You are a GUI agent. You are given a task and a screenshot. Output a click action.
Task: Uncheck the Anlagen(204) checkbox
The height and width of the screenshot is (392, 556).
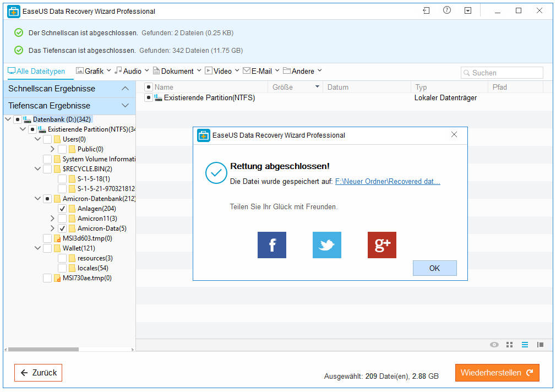point(62,209)
